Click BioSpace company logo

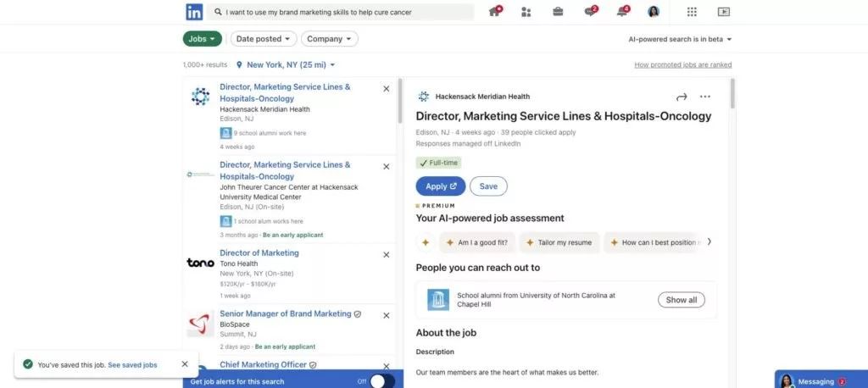pos(200,324)
